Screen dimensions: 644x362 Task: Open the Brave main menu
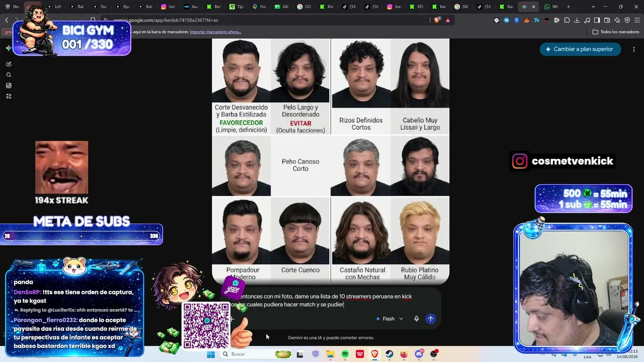(637, 20)
